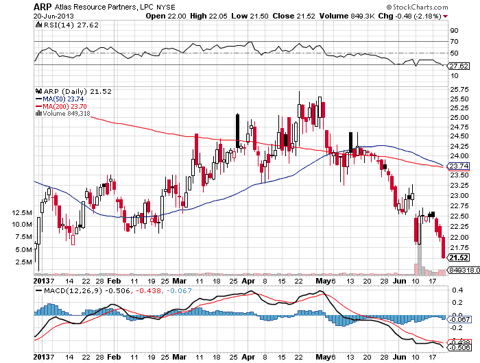Click the Close 21.52 header value
Screen dimensions: 480x363
click(294, 16)
